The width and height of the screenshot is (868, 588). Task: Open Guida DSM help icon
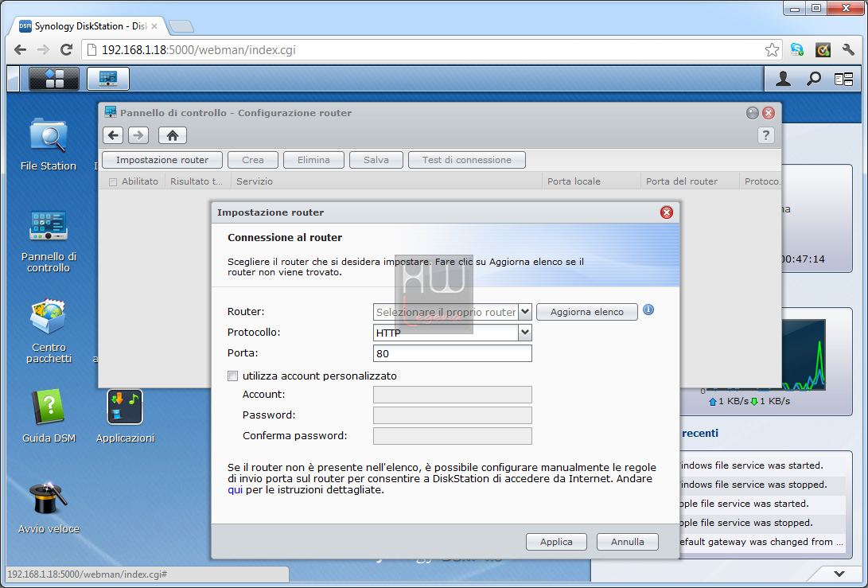coord(49,416)
